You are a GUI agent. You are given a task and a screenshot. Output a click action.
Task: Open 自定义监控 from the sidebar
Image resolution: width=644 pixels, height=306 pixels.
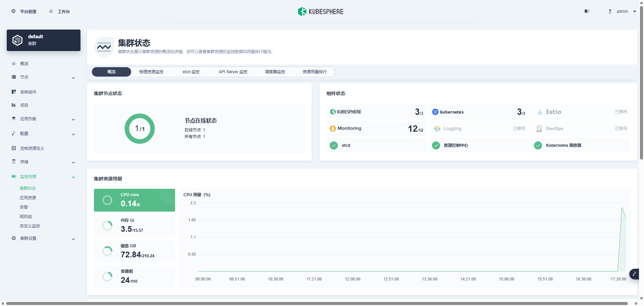pos(30,226)
